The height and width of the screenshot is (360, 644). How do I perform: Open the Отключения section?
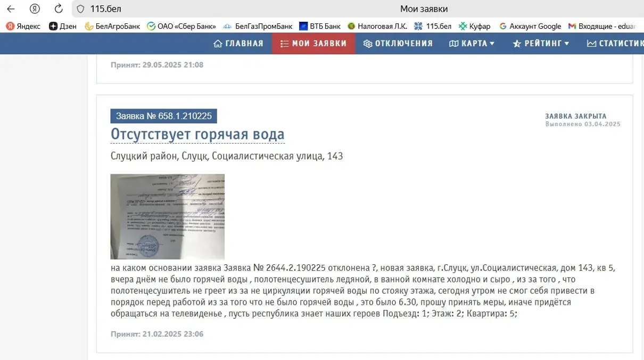point(398,44)
